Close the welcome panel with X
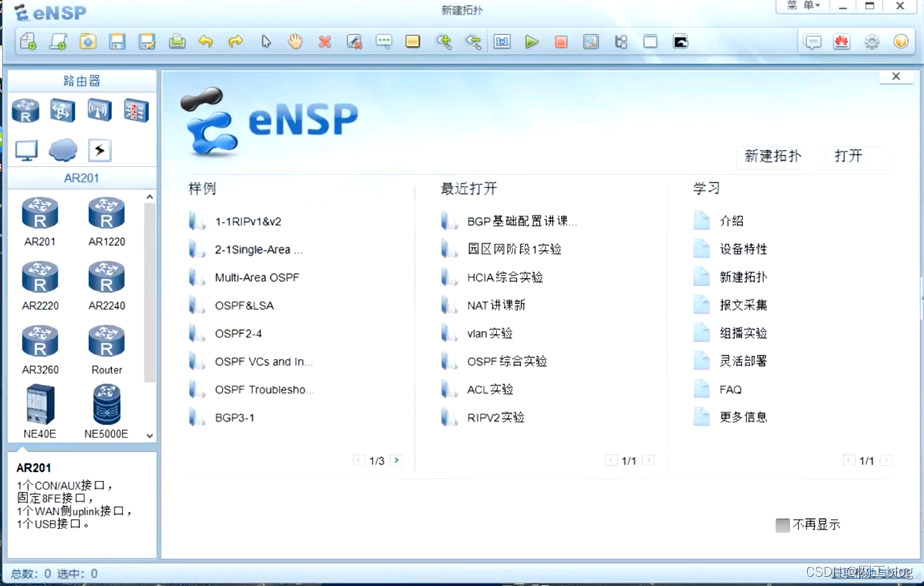Image resolution: width=924 pixels, height=586 pixels. coord(896,76)
